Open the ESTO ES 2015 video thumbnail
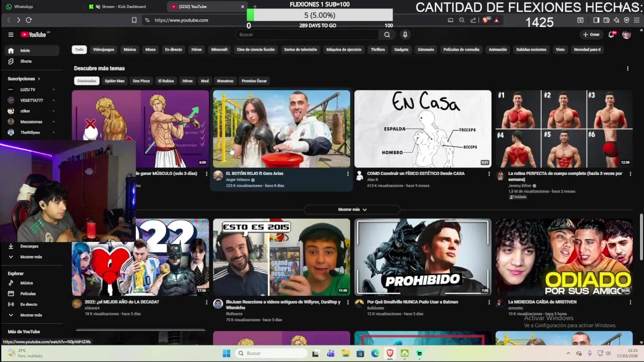Image resolution: width=644 pixels, height=362 pixels. pos(282,257)
